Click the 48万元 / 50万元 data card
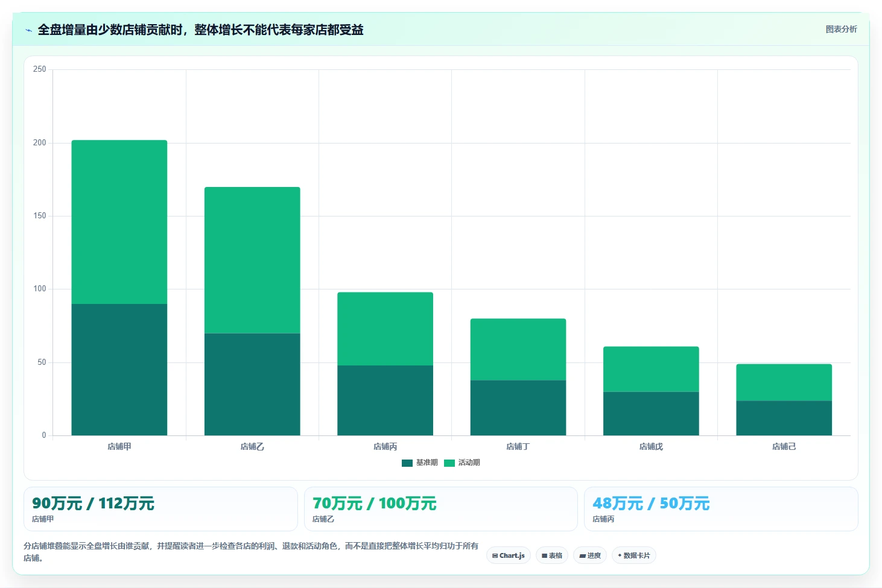 [x=721, y=509]
